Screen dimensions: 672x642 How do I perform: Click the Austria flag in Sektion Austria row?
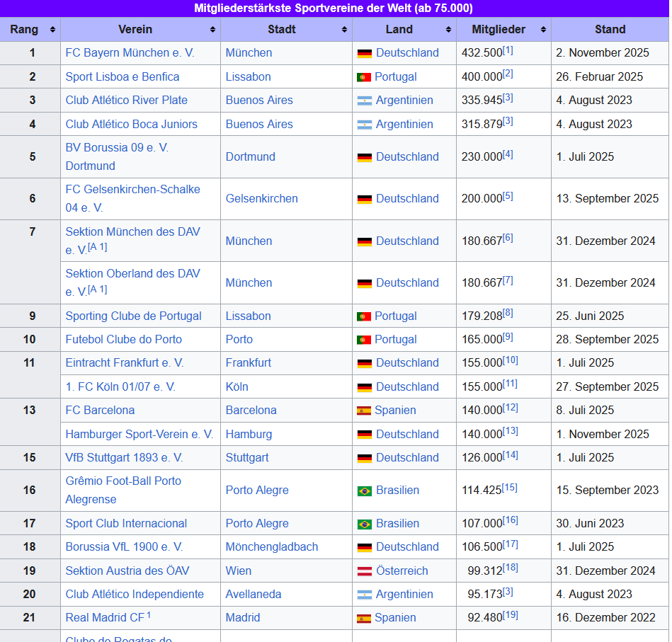click(364, 571)
